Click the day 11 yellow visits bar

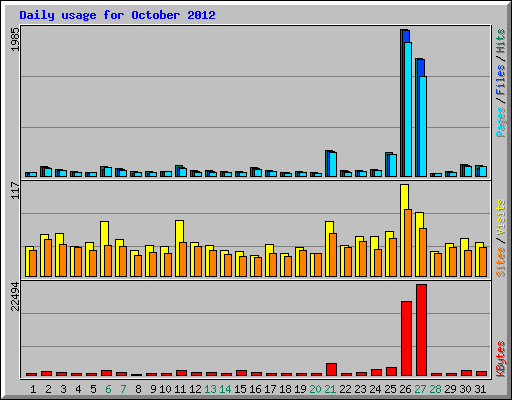pos(179,248)
